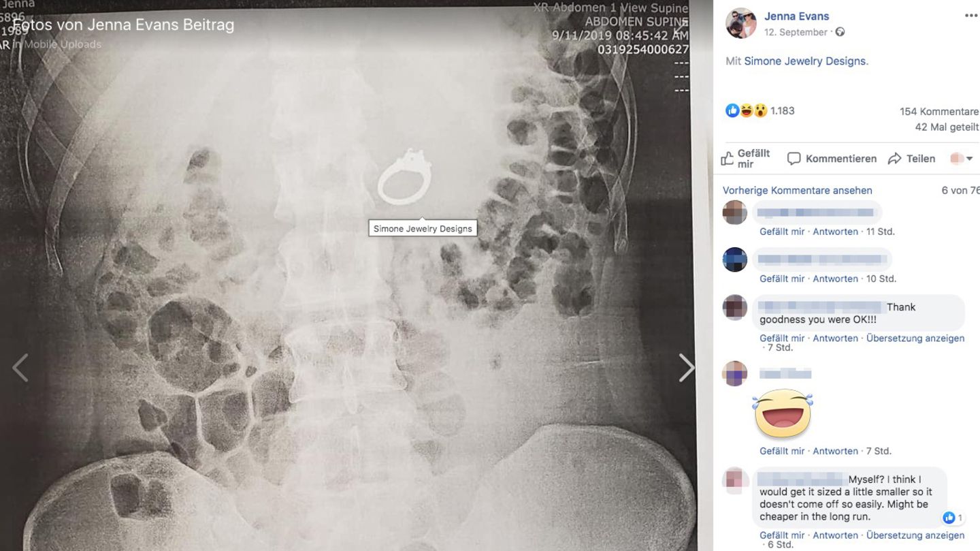Click the reaction emojis next to 1.183

746,110
